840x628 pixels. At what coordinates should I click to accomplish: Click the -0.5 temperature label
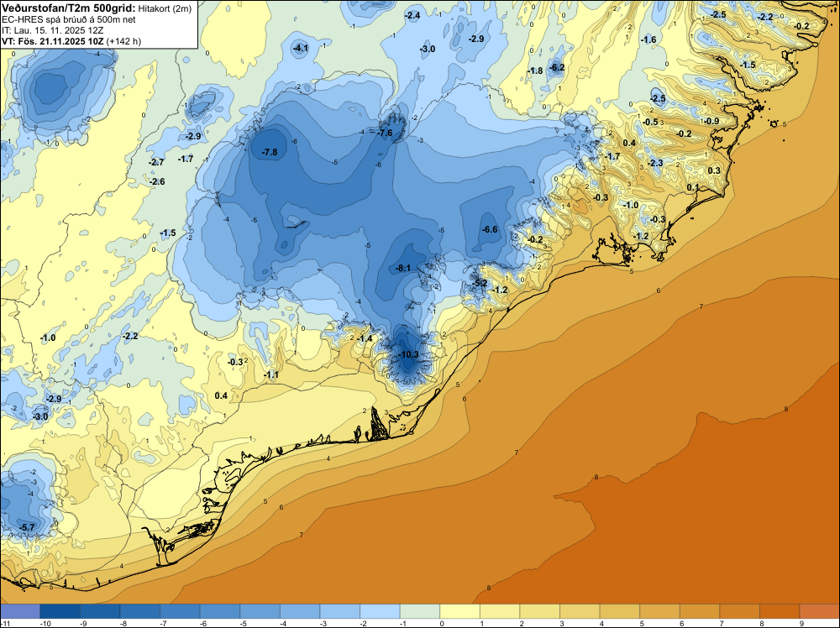click(650, 122)
